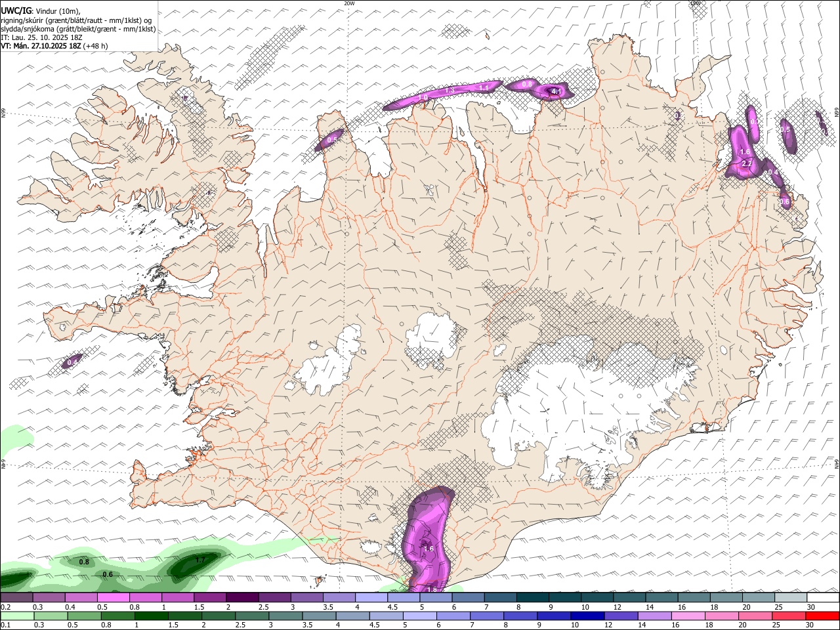This screenshot has height=630, width=840.
Task: Click the 1.0 value in northern snow band
Action: [423, 97]
